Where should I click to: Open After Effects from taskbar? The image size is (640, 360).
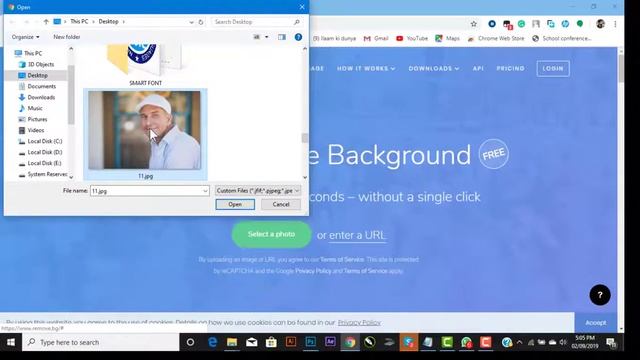330,342
